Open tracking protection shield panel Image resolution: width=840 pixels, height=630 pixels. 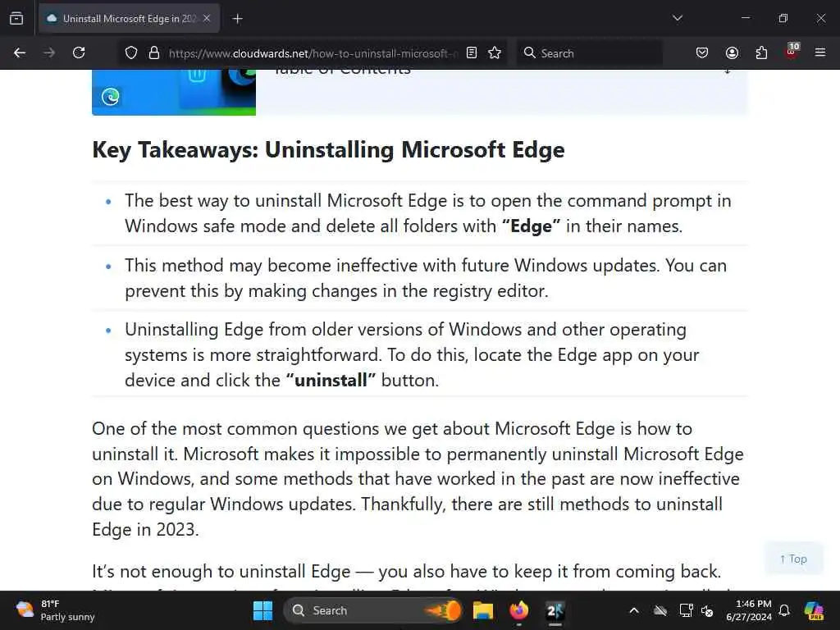(x=131, y=52)
